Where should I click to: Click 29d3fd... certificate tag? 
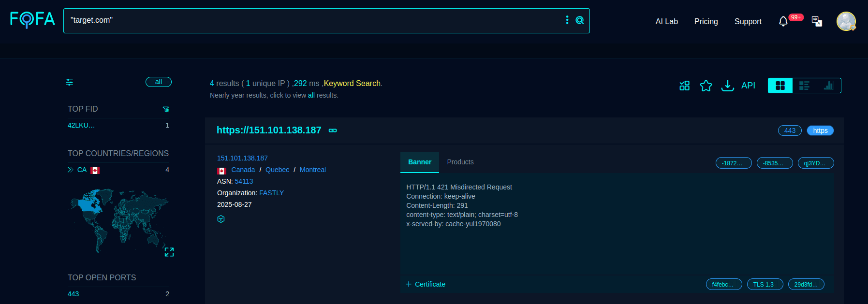click(x=806, y=284)
